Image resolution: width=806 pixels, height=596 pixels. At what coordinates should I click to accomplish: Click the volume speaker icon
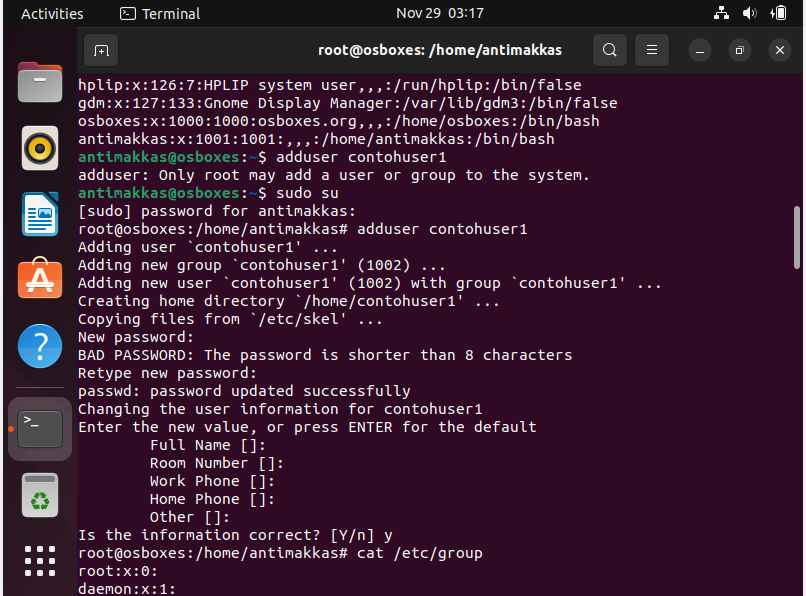click(749, 13)
